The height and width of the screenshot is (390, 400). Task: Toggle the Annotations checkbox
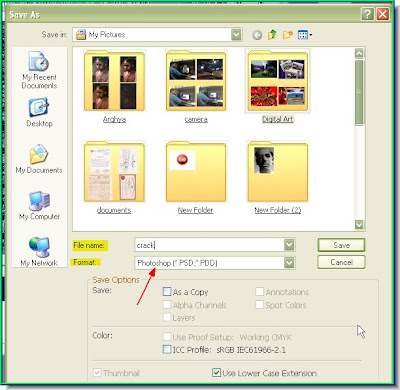[x=260, y=292]
